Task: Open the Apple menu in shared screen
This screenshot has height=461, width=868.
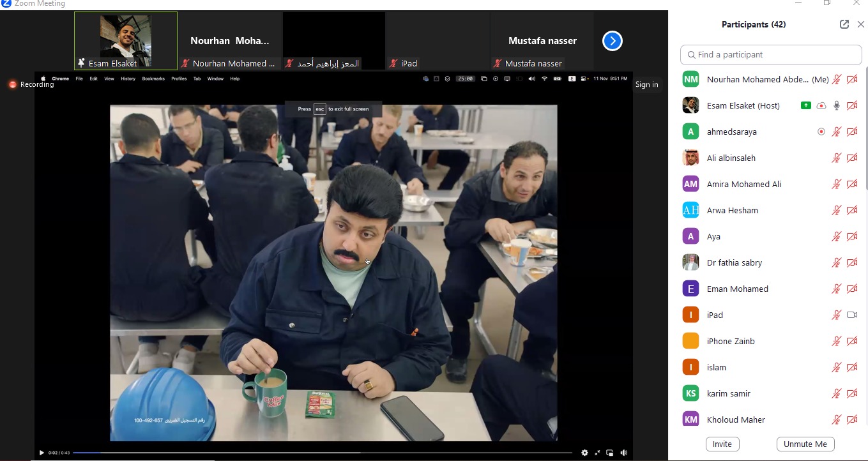Action: pyautogui.click(x=43, y=79)
